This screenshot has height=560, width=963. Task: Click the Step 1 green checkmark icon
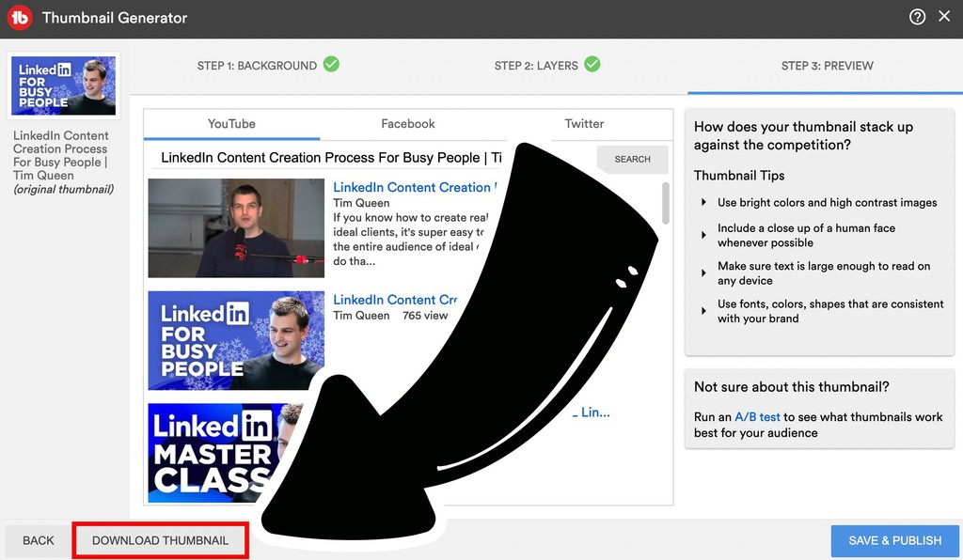tap(331, 64)
